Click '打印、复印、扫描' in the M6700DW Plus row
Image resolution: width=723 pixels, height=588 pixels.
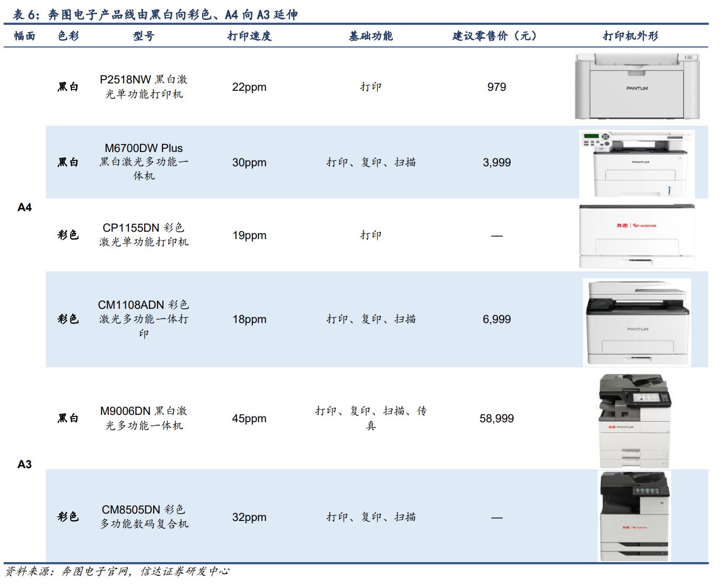371,162
